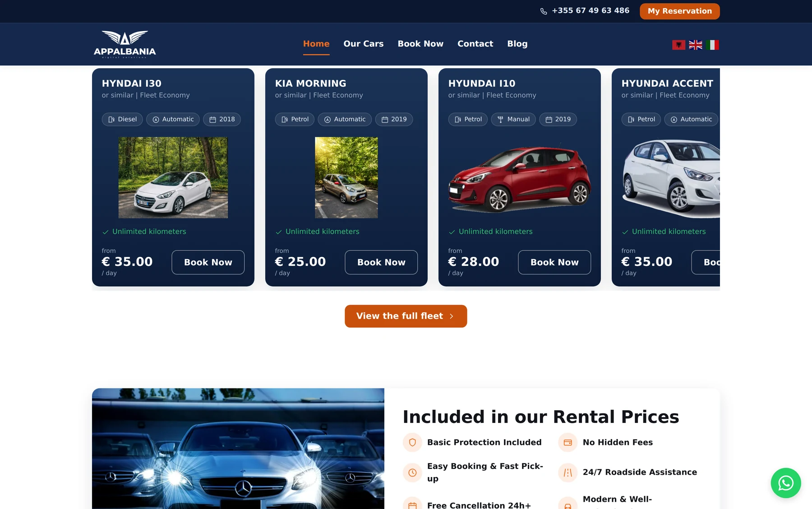Click the calendar icon beside Free Cancellation 24h+

[x=412, y=505]
